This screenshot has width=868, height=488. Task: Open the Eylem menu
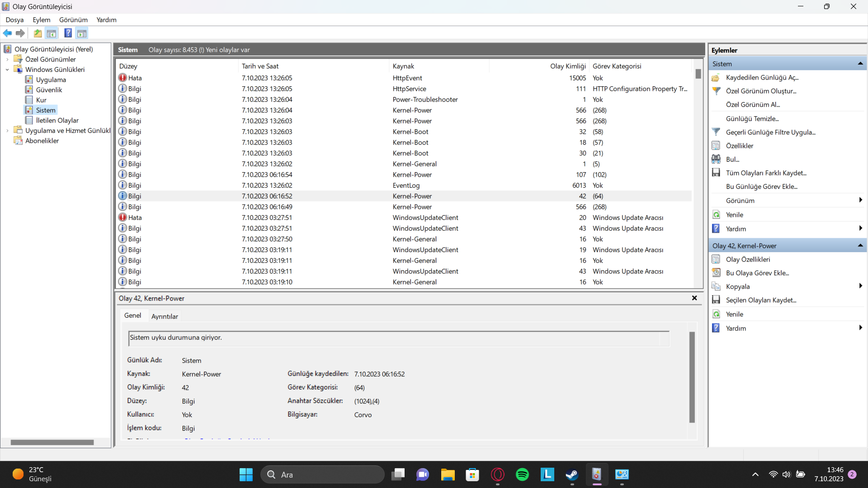[x=41, y=20]
